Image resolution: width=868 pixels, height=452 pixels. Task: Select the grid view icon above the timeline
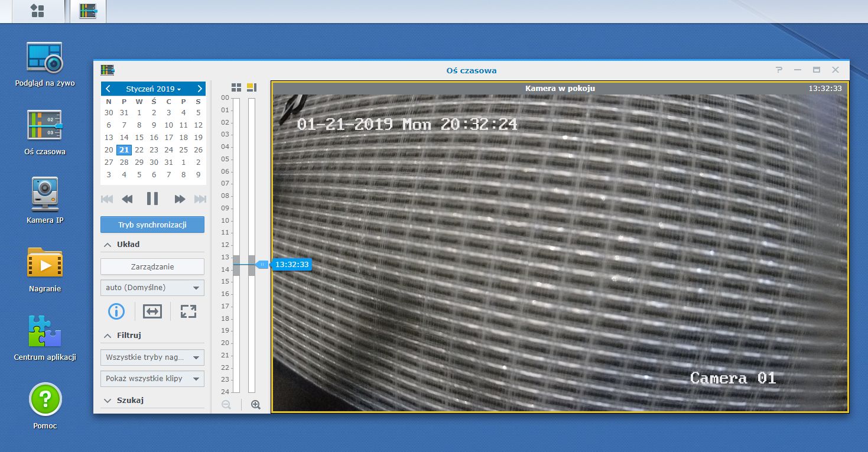click(236, 87)
